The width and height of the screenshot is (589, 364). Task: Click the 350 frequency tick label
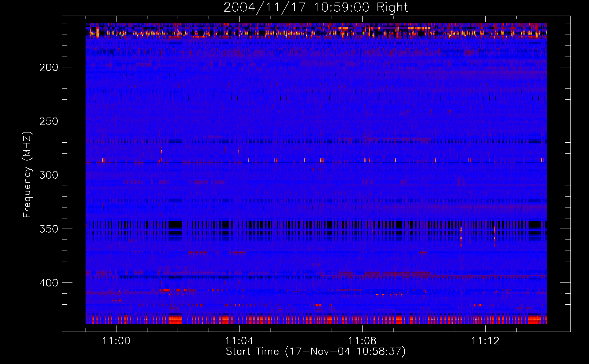coord(48,229)
